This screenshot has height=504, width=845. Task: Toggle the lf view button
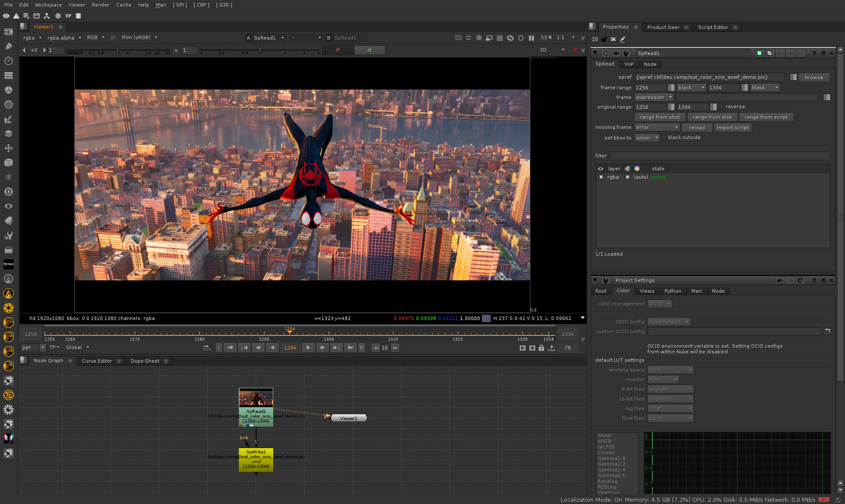coord(338,50)
